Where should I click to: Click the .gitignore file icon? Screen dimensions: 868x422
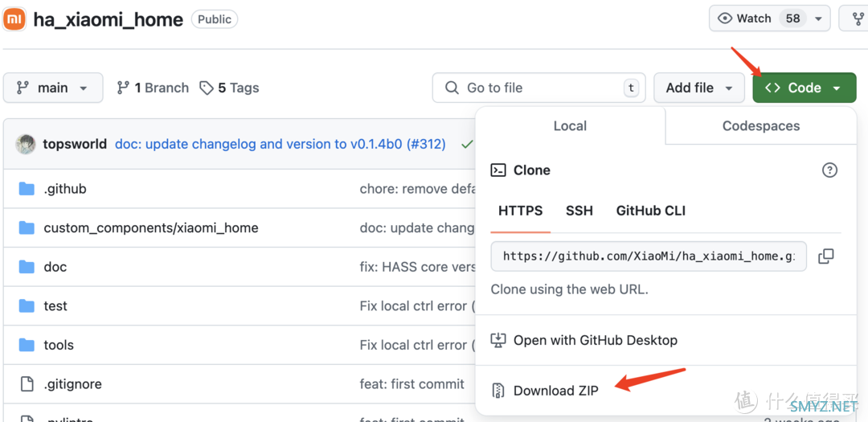[x=27, y=383]
